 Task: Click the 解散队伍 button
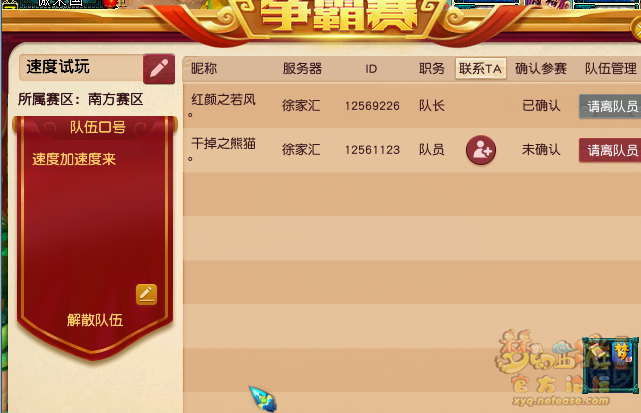tap(95, 320)
